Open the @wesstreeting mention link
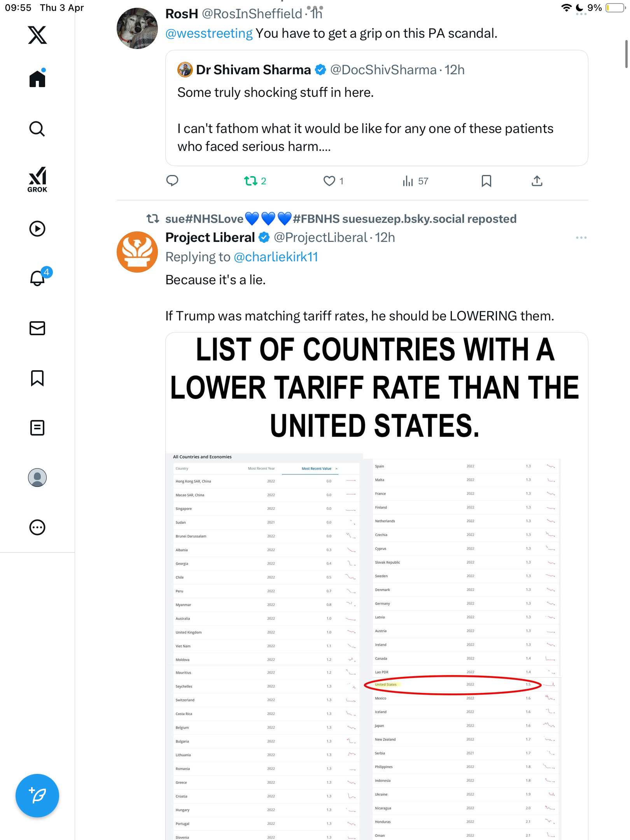630x840 pixels. [209, 33]
